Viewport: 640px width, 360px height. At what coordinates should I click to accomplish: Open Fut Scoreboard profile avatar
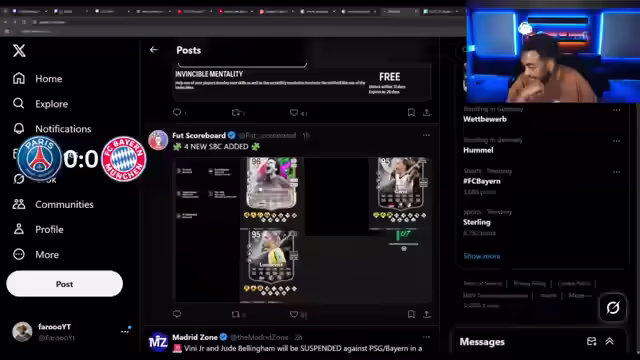[158, 140]
